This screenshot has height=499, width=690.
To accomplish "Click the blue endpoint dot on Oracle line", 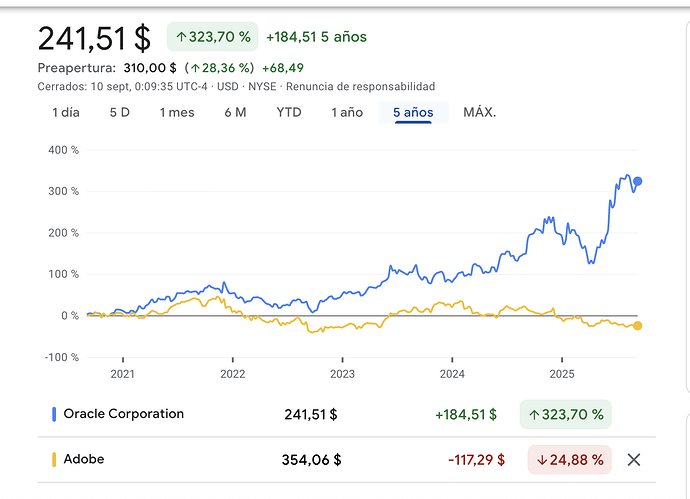I will [638, 182].
